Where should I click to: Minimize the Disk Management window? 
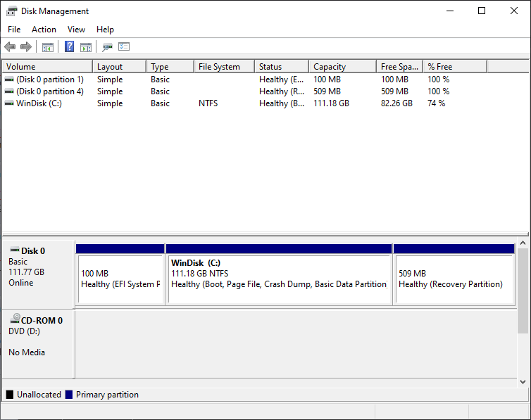(x=450, y=11)
